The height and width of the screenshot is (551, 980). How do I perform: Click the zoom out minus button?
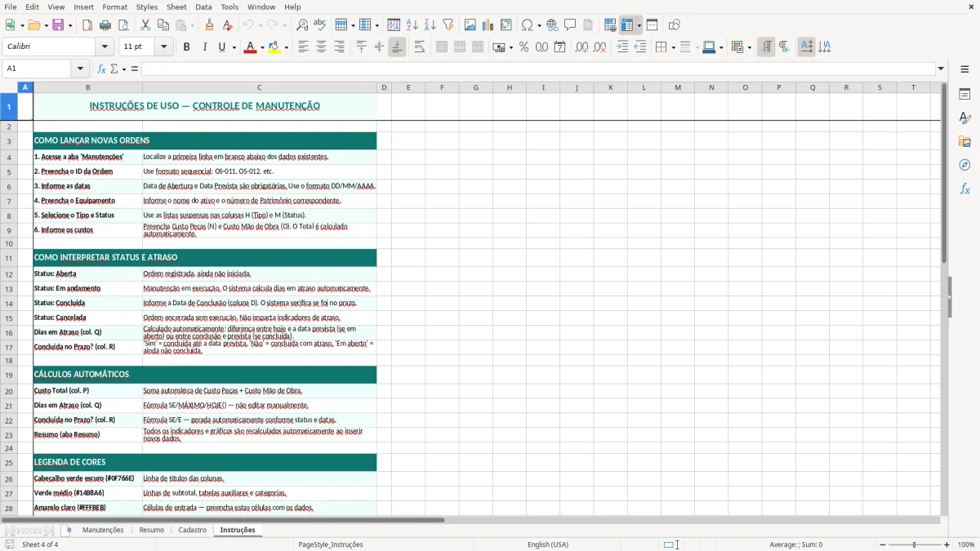(x=881, y=544)
